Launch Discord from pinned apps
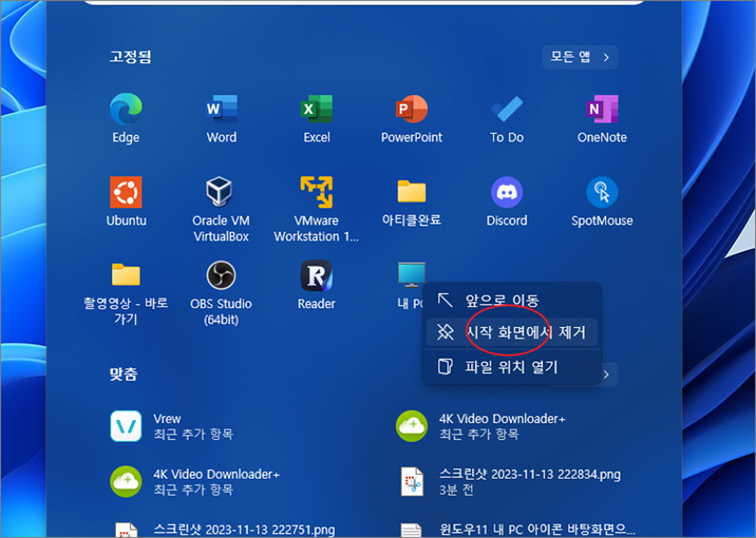This screenshot has width=756, height=538. tap(507, 192)
